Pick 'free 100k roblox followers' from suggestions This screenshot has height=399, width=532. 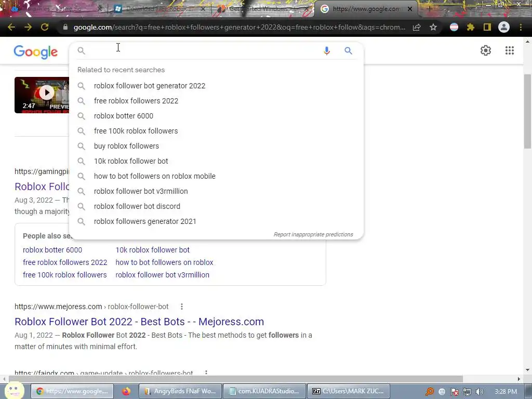click(136, 131)
